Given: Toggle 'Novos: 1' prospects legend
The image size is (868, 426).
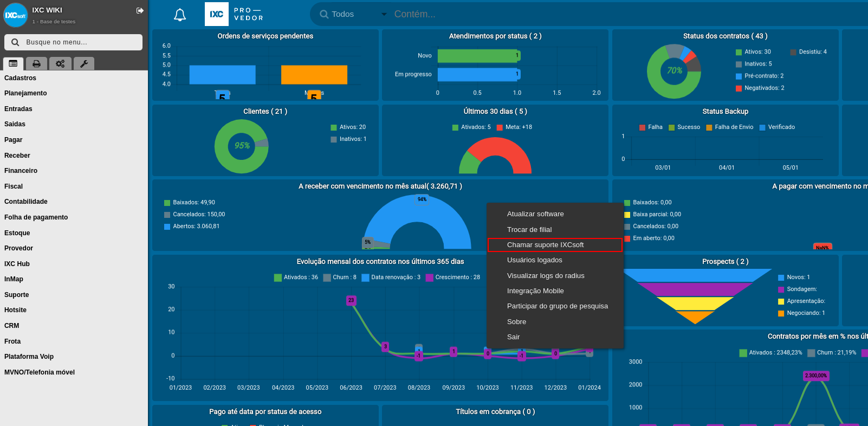Looking at the screenshot, I should pyautogui.click(x=794, y=277).
